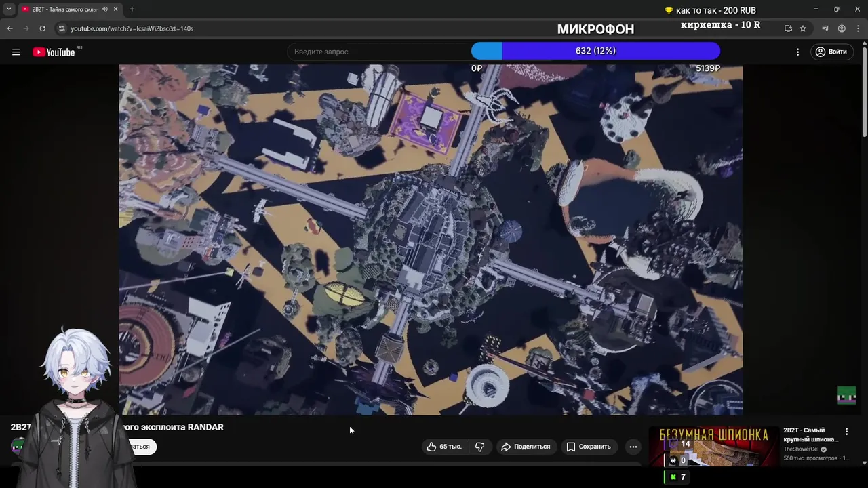
Task: Open the YouTube guide hamburger menu
Action: [x=16, y=52]
